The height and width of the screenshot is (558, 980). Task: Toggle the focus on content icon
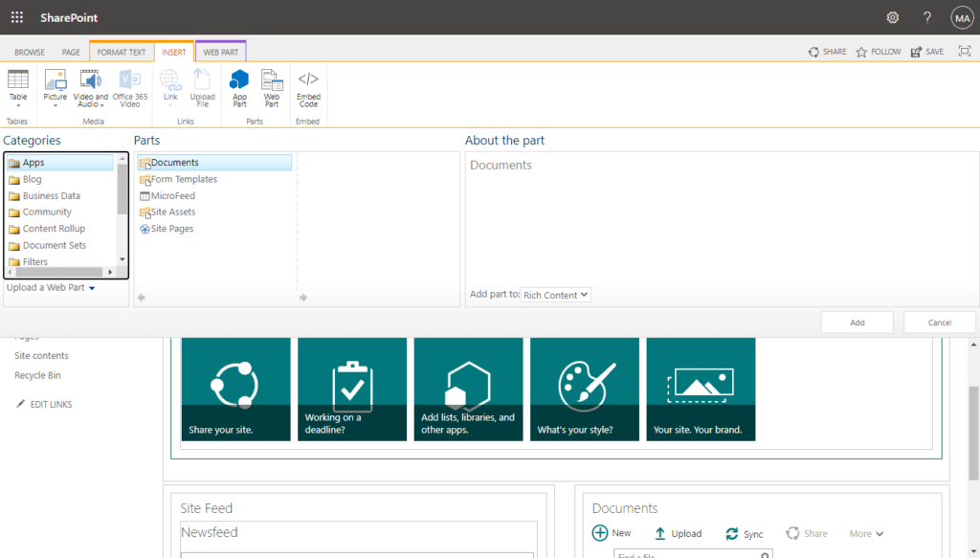point(965,52)
